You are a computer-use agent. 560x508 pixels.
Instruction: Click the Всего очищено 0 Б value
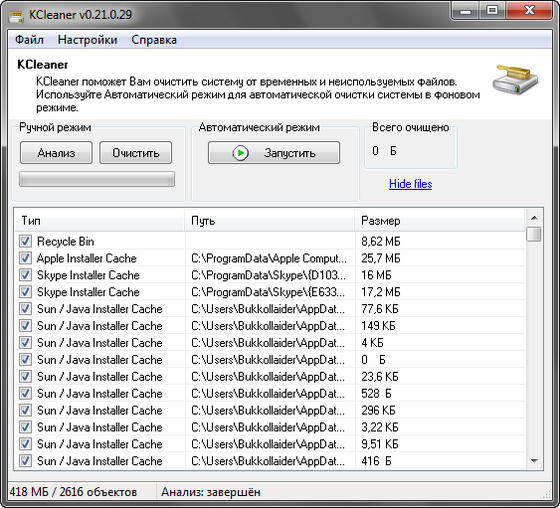point(384,151)
